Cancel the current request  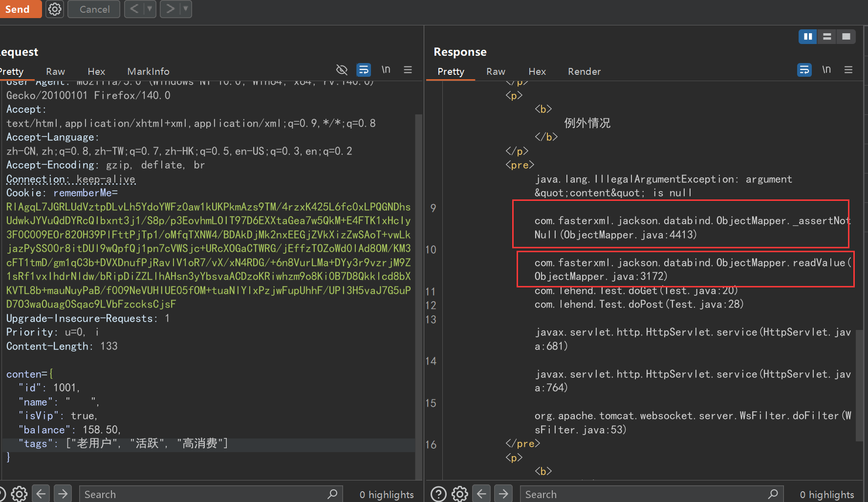point(94,9)
